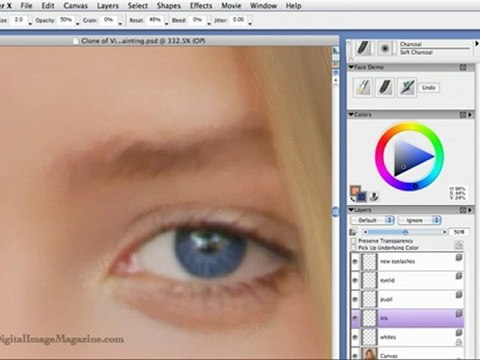Open the Help menu
The image size is (480, 360).
[294, 6]
